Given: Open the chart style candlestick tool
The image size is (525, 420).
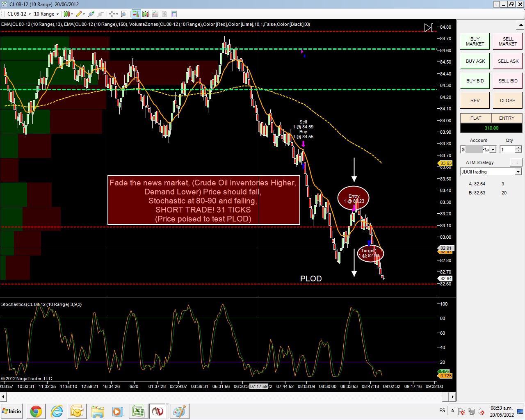Looking at the screenshot, I should tap(66, 14).
